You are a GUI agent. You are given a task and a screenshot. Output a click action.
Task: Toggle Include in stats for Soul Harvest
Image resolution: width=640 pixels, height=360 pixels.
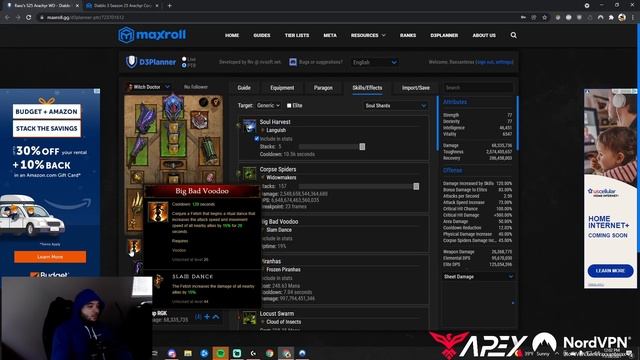(257, 139)
